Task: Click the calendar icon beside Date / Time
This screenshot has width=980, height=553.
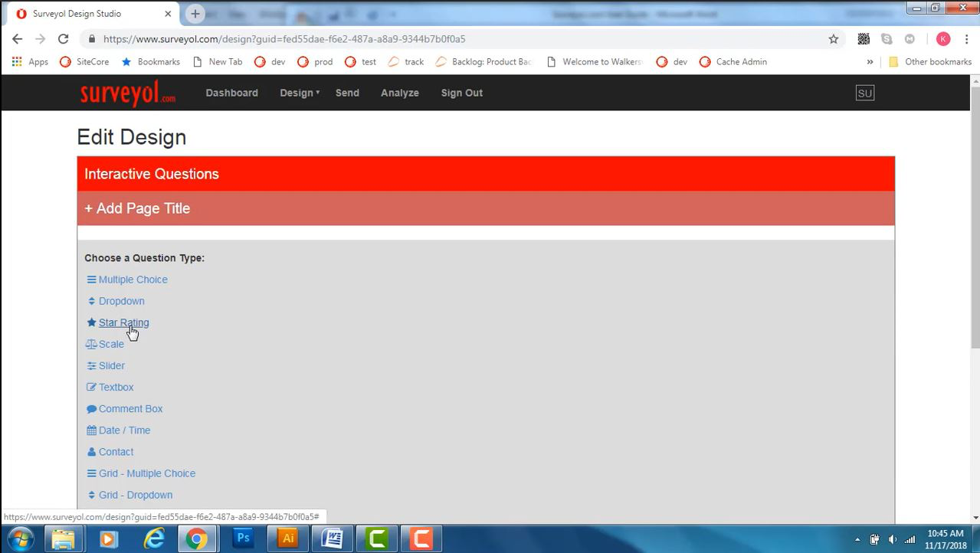Action: tap(91, 430)
